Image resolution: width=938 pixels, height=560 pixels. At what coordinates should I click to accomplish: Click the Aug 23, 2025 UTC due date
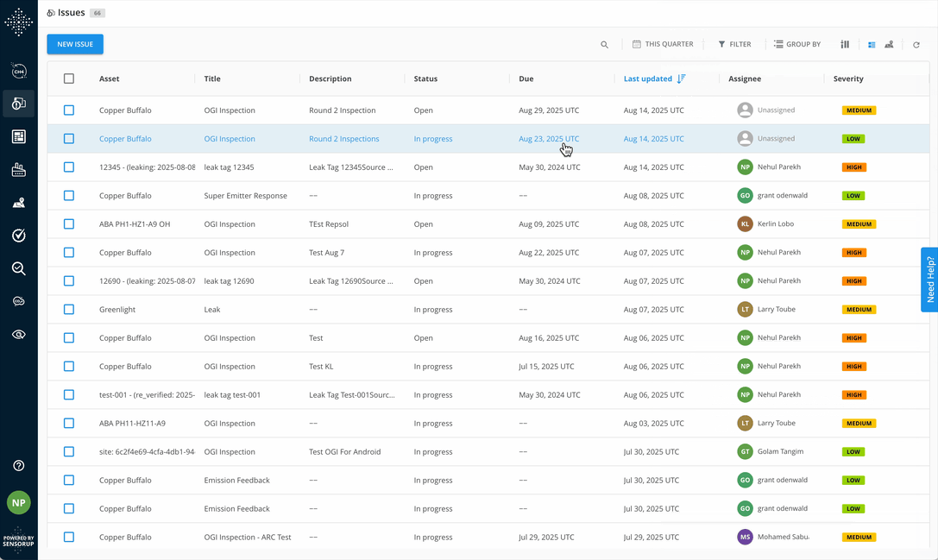[549, 139]
